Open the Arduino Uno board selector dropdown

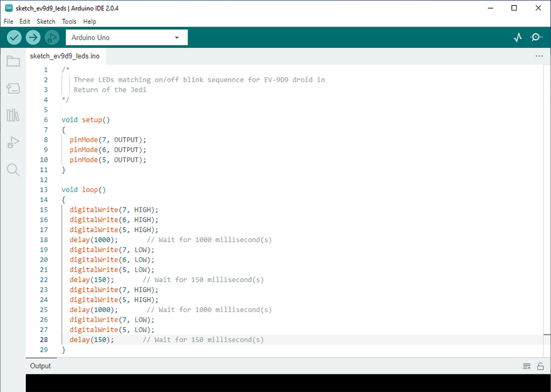click(127, 37)
